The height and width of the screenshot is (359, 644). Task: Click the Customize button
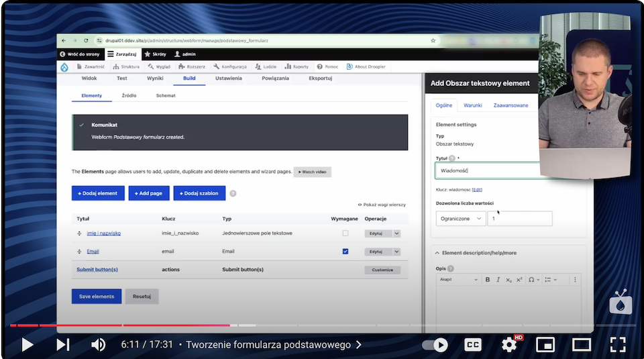(382, 270)
